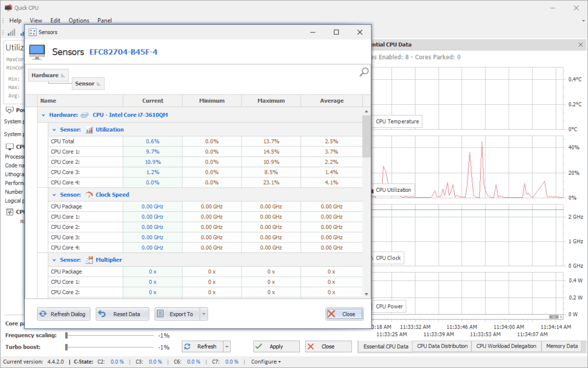This screenshot has width=588, height=368.
Task: Click the CPU Power chart label
Action: click(389, 307)
